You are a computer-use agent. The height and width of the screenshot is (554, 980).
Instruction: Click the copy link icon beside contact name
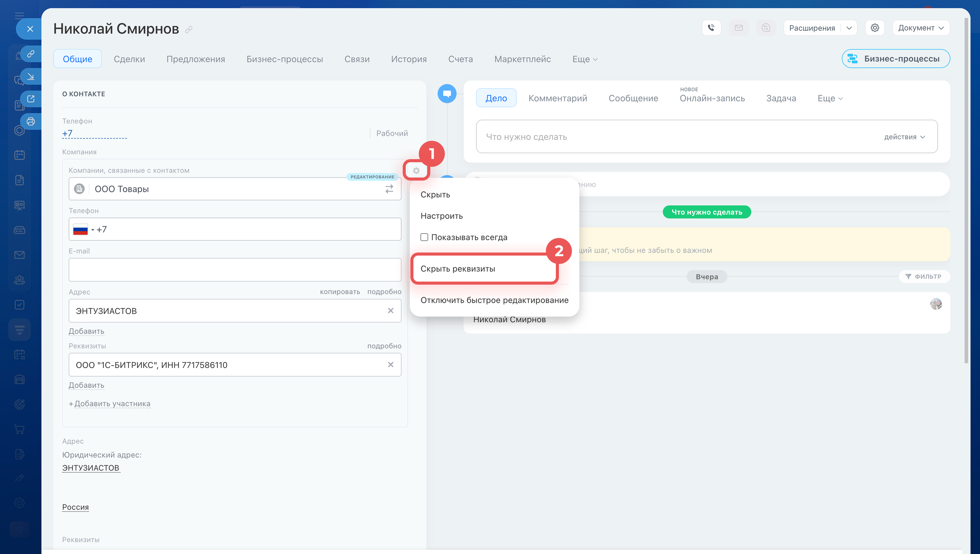coord(189,29)
